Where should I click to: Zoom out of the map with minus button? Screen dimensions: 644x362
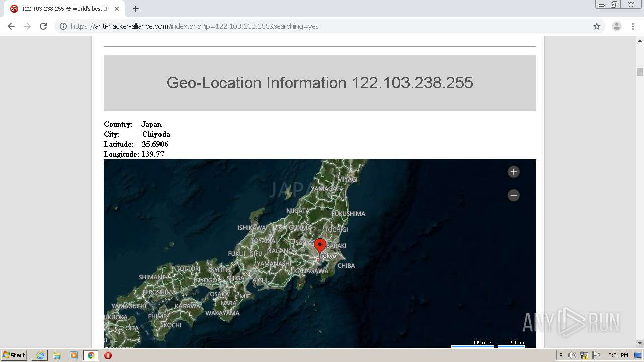click(513, 195)
